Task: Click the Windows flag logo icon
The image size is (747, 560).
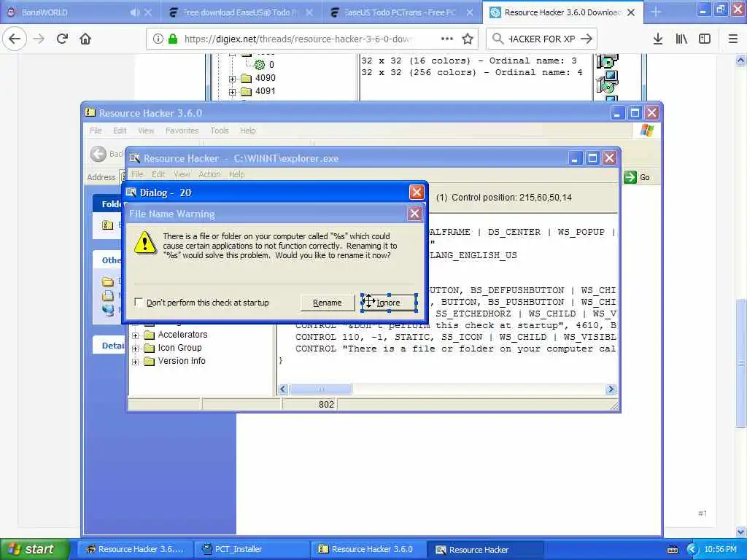Action: (x=647, y=131)
